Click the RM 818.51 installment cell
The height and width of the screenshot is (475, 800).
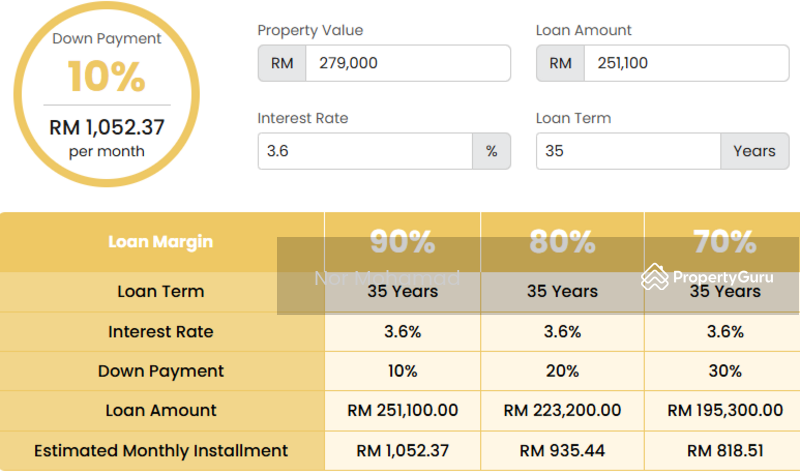[x=724, y=451]
